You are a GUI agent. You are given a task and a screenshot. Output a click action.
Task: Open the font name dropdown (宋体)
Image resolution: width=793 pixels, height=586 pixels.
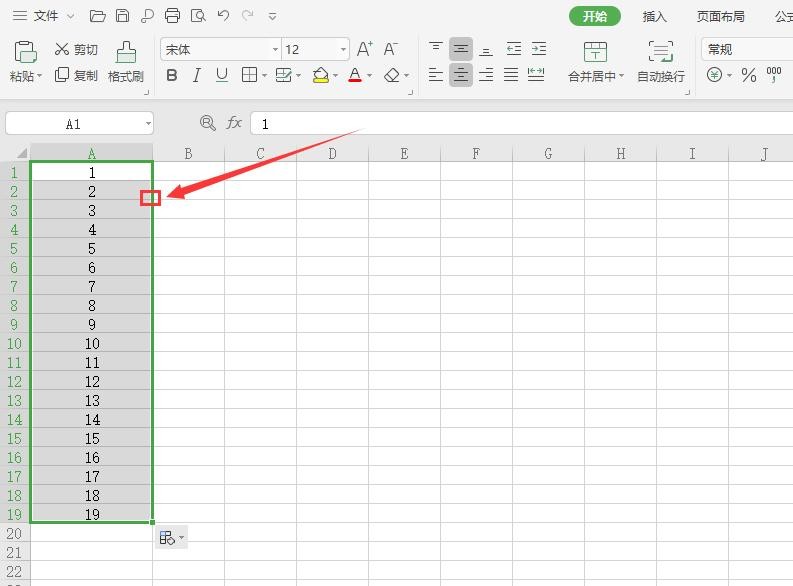(x=275, y=49)
